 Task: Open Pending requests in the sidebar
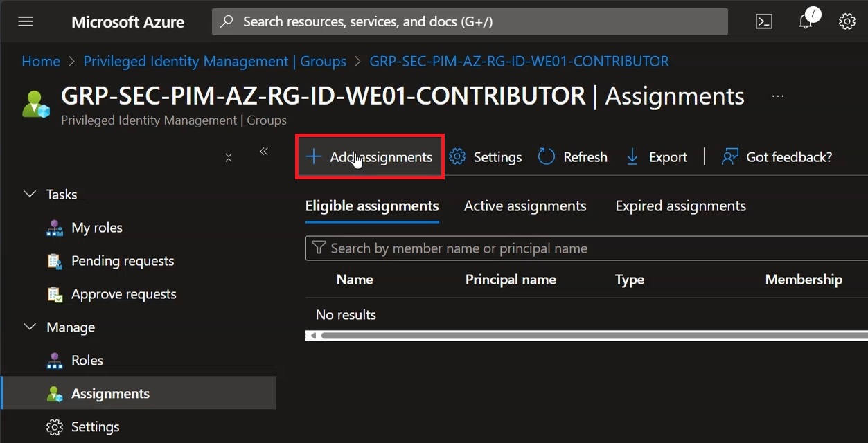(x=123, y=261)
